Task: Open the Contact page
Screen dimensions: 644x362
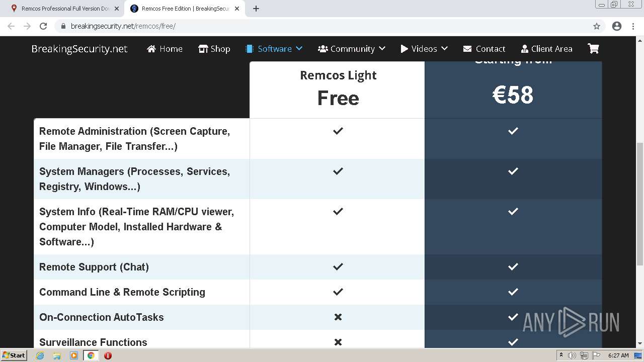Action: coord(484,49)
